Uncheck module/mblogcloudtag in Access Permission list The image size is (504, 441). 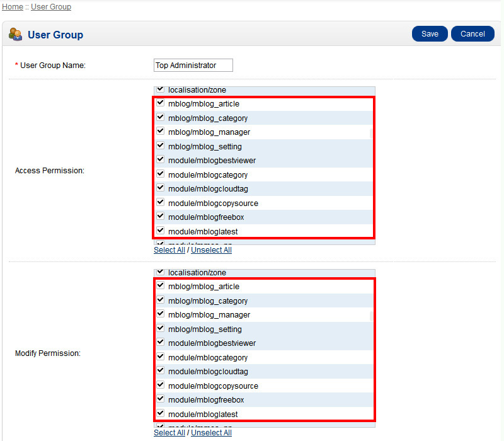[160, 188]
